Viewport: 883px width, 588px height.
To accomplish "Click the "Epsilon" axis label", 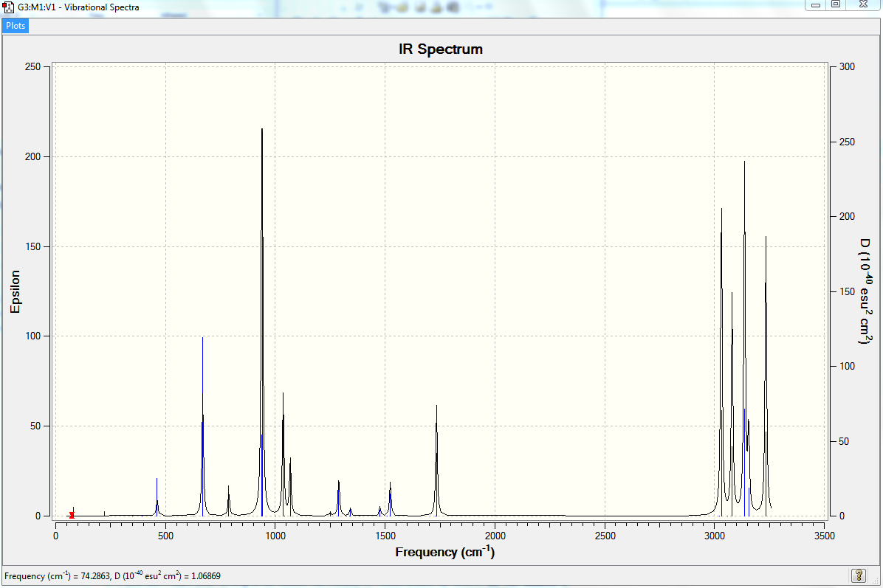I will [x=16, y=291].
